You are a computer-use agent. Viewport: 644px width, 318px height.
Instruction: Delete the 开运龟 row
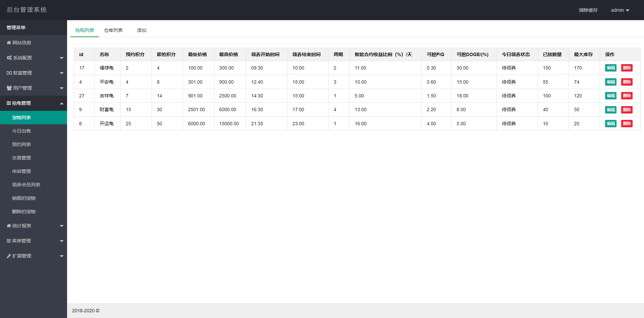[627, 124]
